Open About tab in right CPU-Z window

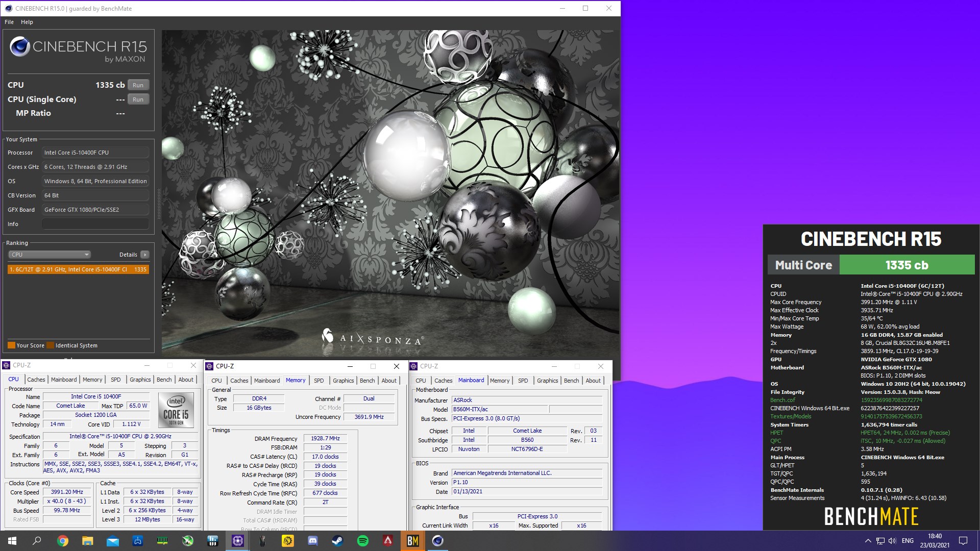pos(593,381)
